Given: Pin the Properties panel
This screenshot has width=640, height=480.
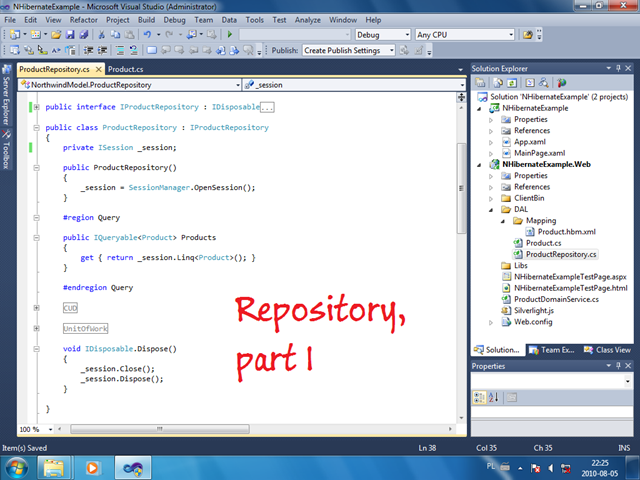Looking at the screenshot, I should tap(618, 366).
